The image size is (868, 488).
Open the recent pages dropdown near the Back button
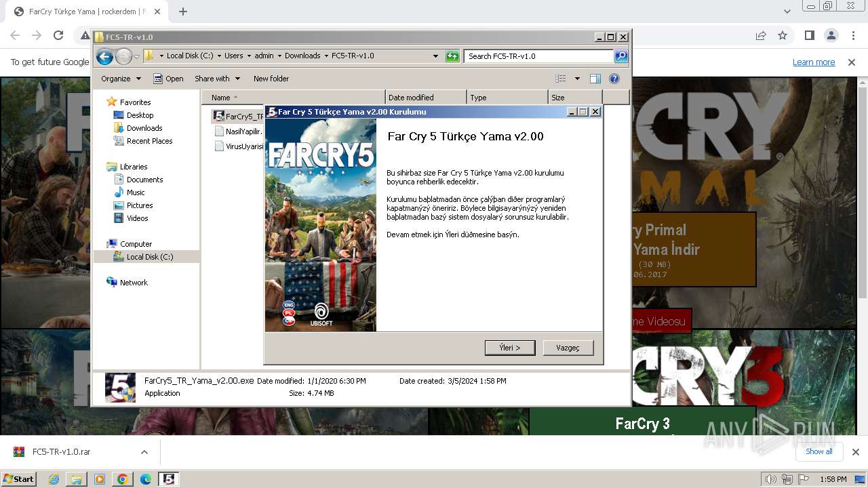point(137,56)
